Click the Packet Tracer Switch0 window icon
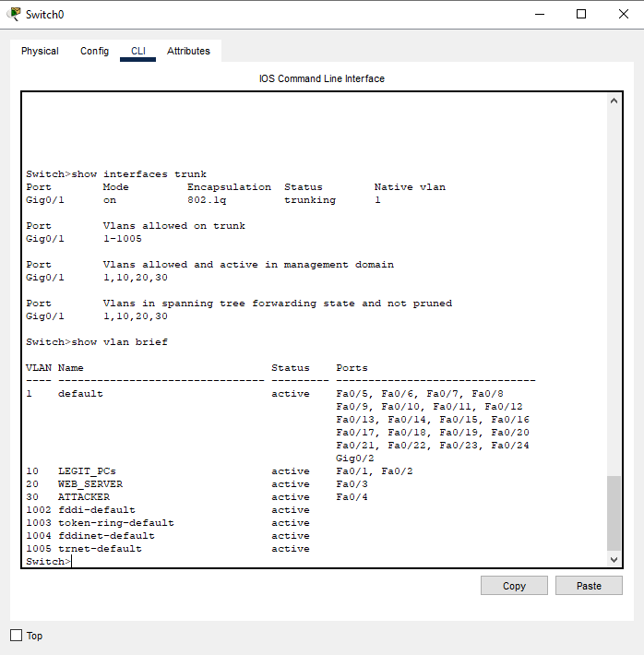The height and width of the screenshot is (655, 644). click(14, 14)
